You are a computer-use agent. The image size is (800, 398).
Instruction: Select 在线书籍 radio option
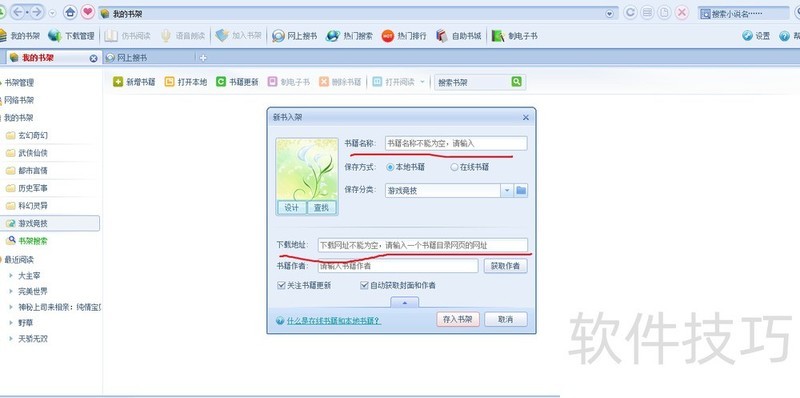pos(470,167)
